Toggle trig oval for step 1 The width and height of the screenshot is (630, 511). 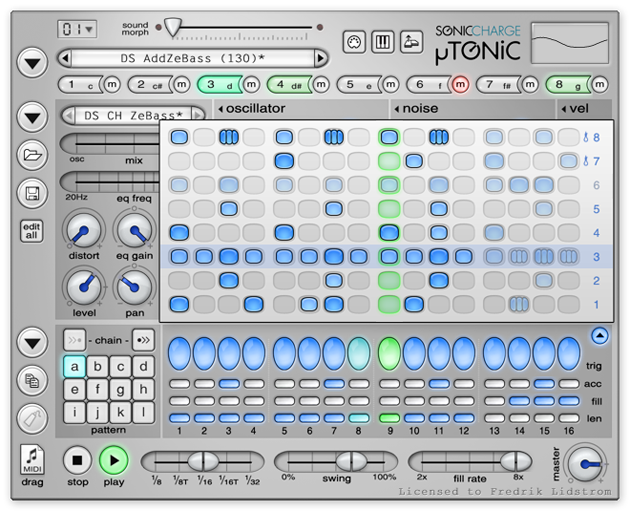click(x=179, y=354)
